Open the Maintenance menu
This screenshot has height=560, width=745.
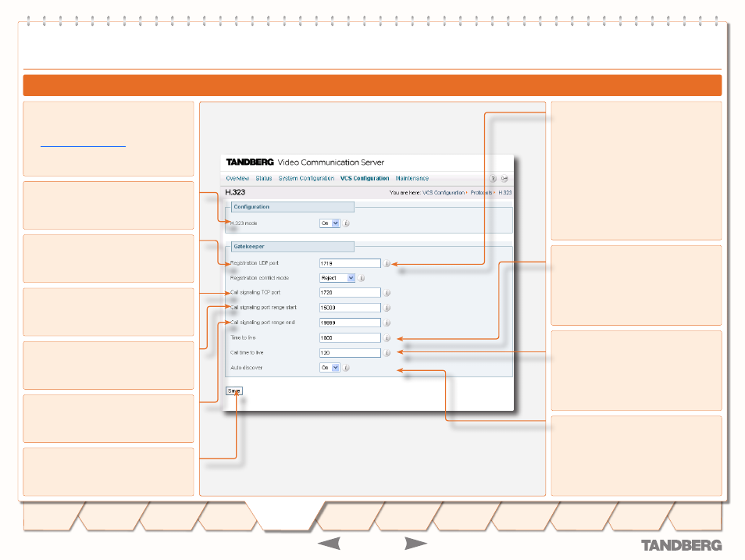tap(412, 178)
